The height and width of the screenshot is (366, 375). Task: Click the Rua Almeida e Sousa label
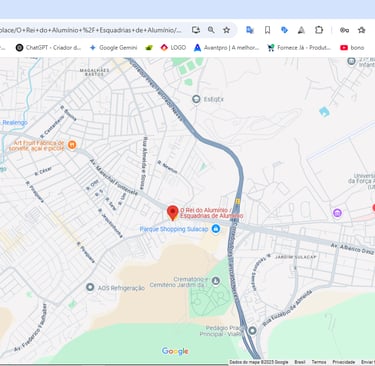(144, 163)
